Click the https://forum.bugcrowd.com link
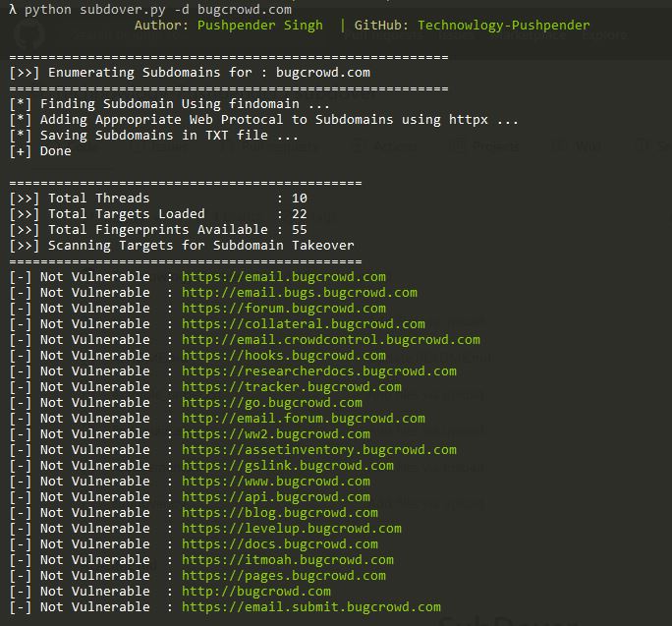Image resolution: width=672 pixels, height=626 pixels. point(284,309)
